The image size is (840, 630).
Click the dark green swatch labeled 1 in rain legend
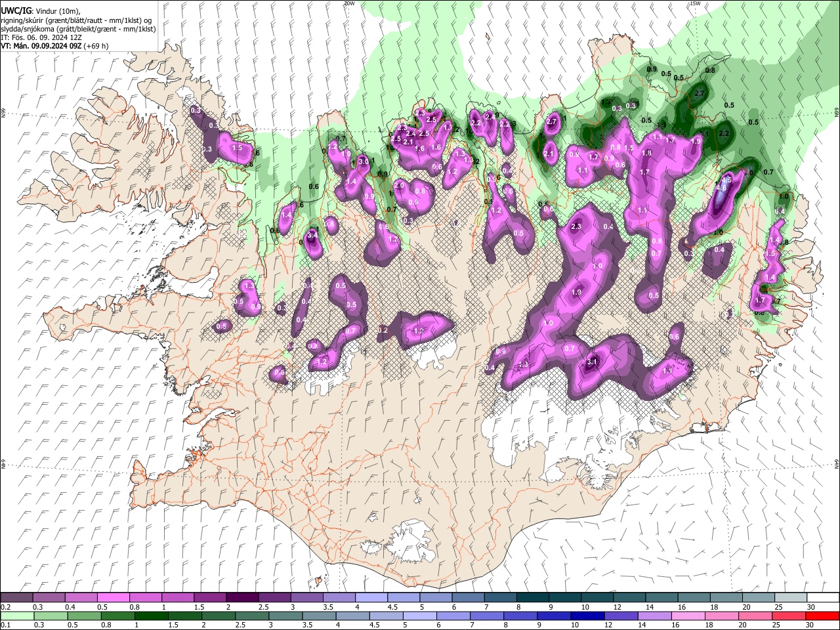pos(151,616)
